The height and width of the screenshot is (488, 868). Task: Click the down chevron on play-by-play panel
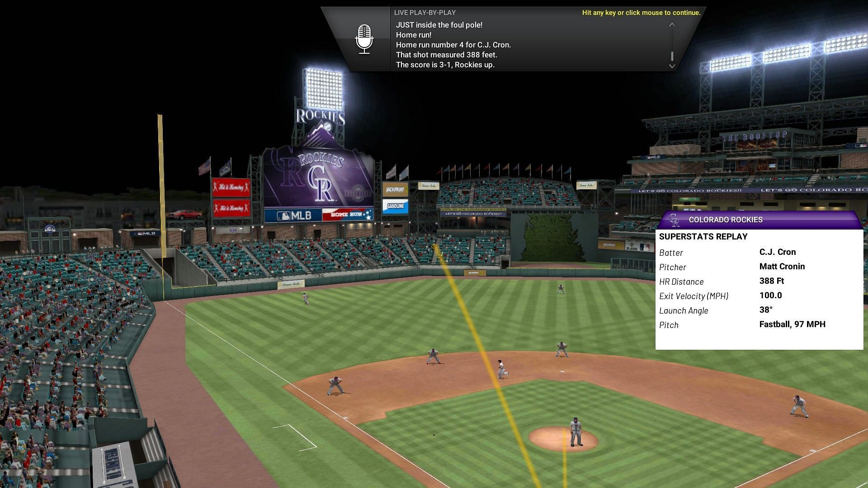click(x=672, y=66)
